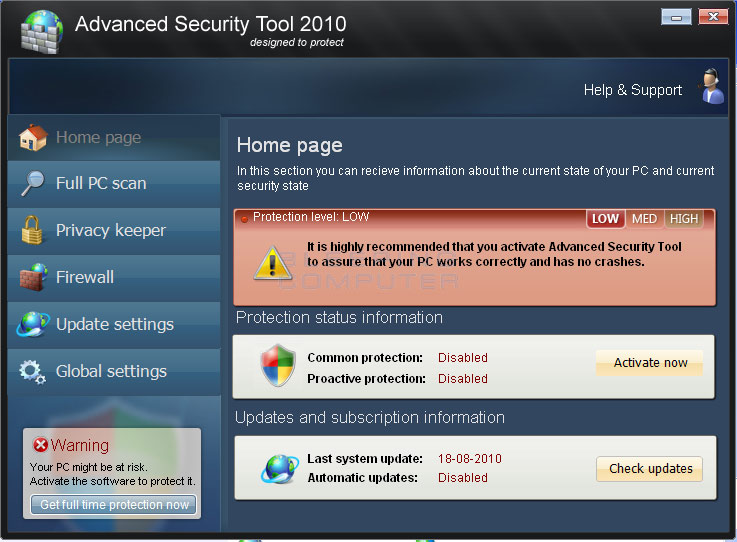
Task: Click the Common protection label
Action: tap(365, 358)
